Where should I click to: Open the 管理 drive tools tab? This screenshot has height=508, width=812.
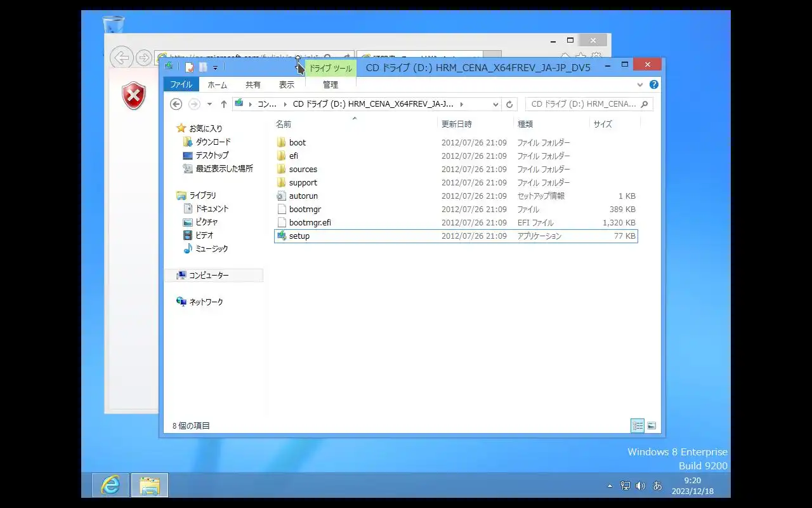coord(331,84)
